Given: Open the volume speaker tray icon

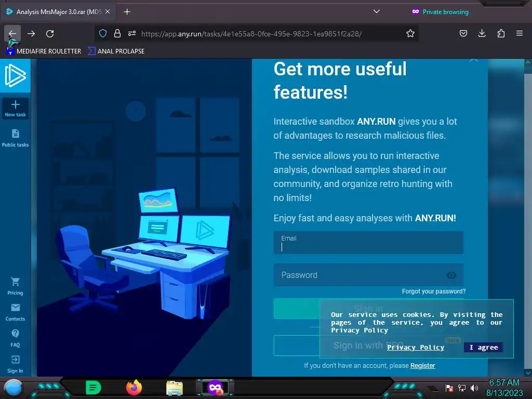Looking at the screenshot, I should [474, 388].
